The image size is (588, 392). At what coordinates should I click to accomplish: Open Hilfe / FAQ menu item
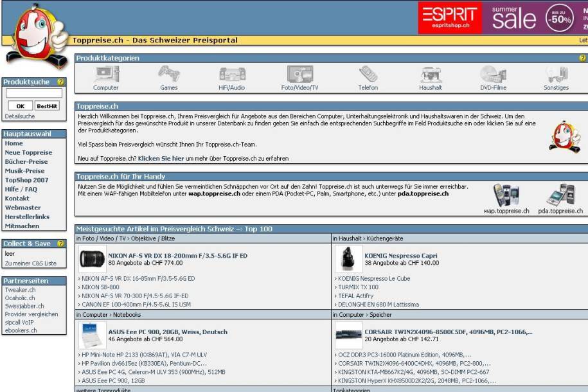[x=21, y=189]
